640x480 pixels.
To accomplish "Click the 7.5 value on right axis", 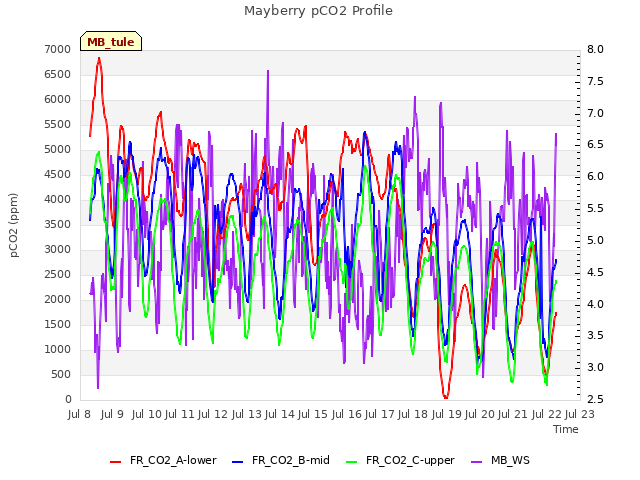I will pos(595,81).
